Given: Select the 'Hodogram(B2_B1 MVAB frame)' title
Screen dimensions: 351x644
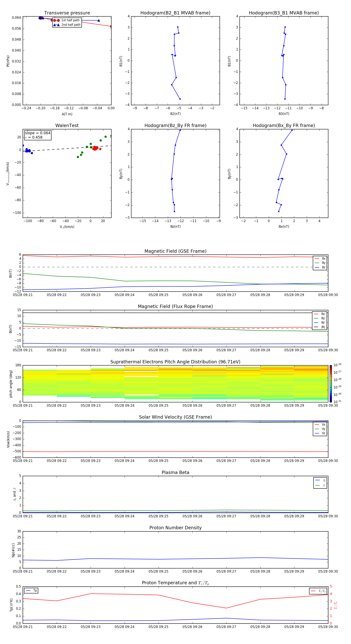Looking at the screenshot, I should (x=175, y=13).
